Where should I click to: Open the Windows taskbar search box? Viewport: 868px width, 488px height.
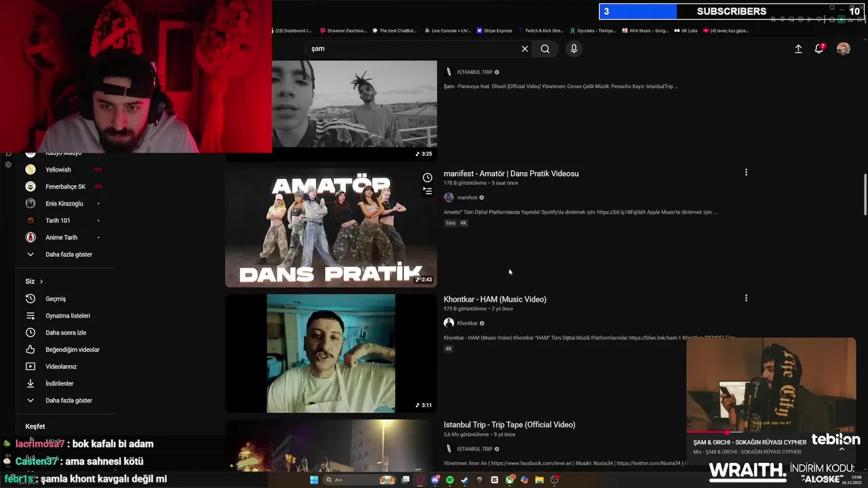[x=359, y=480]
